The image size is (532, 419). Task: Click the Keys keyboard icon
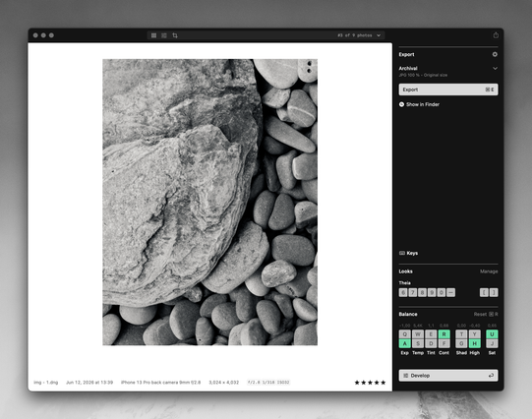[402, 253]
